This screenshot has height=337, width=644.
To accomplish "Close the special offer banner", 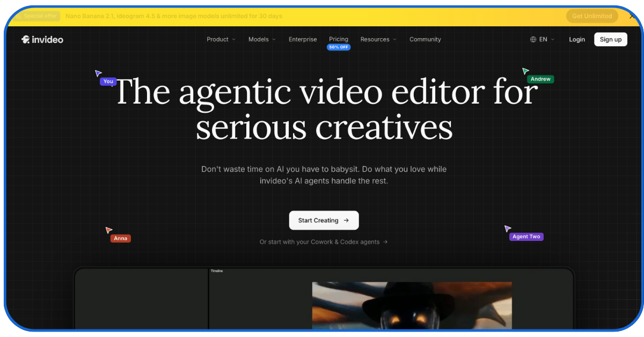I will (632, 17).
